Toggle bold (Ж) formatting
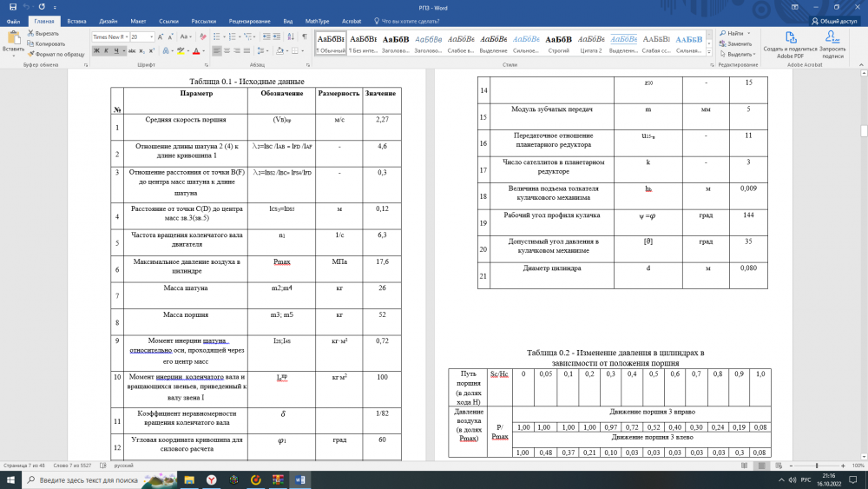Viewport: 868px width, 489px height. pos(96,51)
